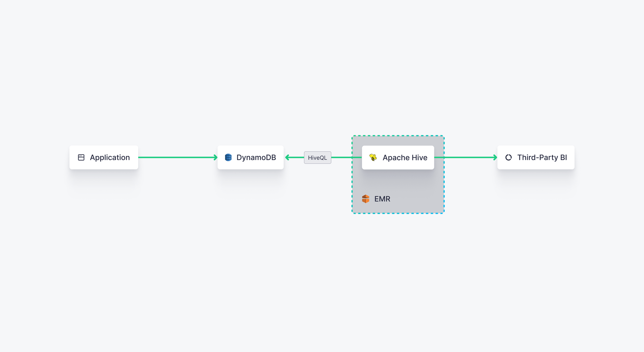Click arrowhead pointing into Third-Party BI
The width and height of the screenshot is (644, 352).
click(495, 157)
